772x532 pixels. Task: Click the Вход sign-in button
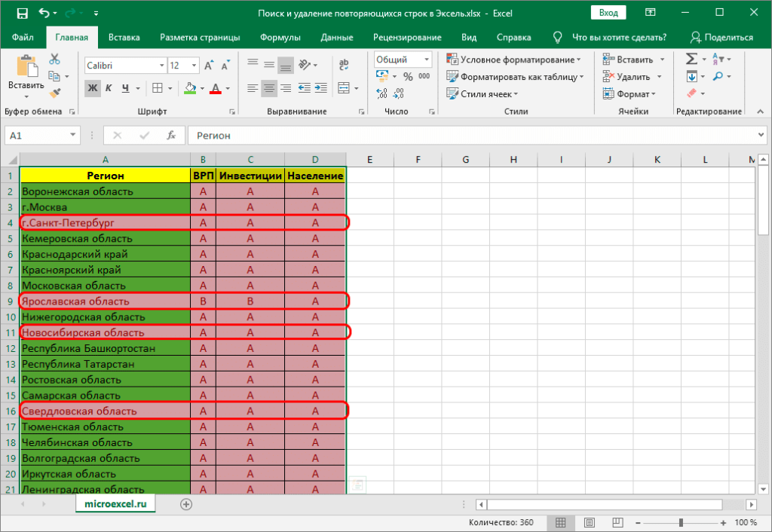[608, 13]
